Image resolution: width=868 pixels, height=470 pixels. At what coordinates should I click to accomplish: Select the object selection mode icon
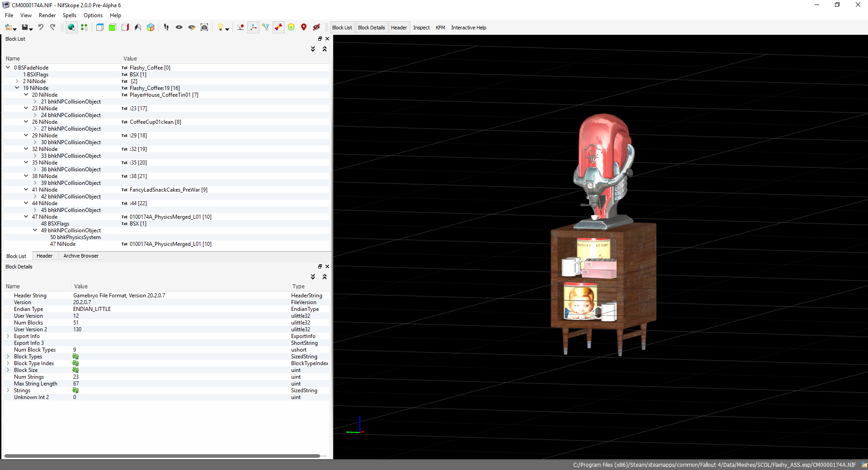[x=71, y=28]
